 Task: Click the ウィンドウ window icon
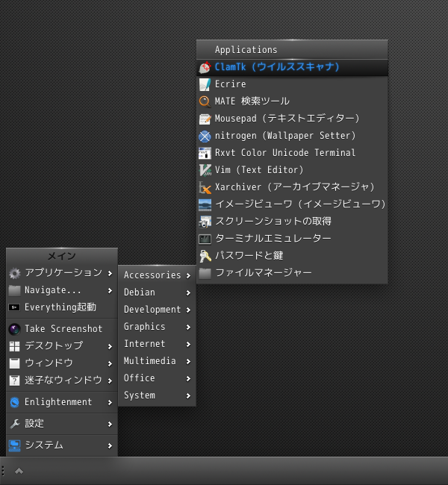tap(14, 363)
